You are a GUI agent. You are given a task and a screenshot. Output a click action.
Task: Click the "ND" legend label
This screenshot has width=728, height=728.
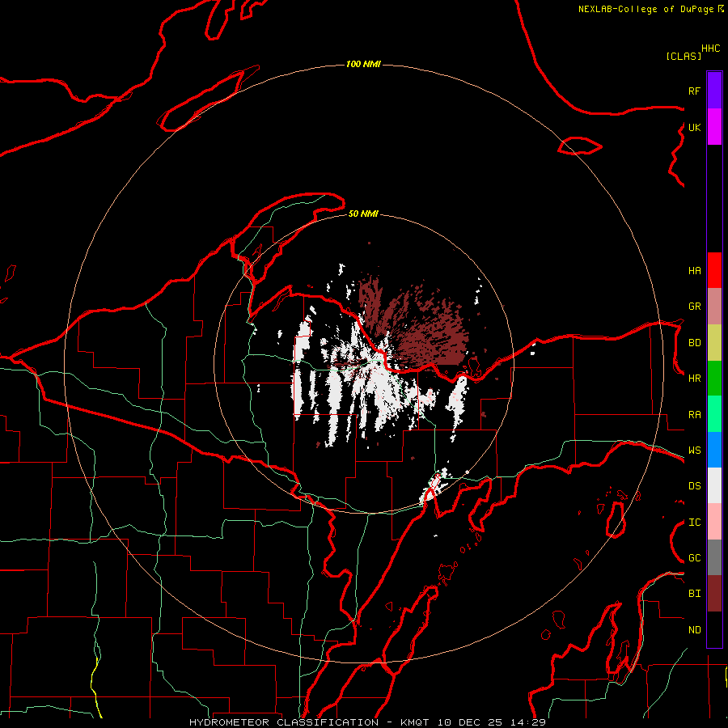(x=694, y=630)
